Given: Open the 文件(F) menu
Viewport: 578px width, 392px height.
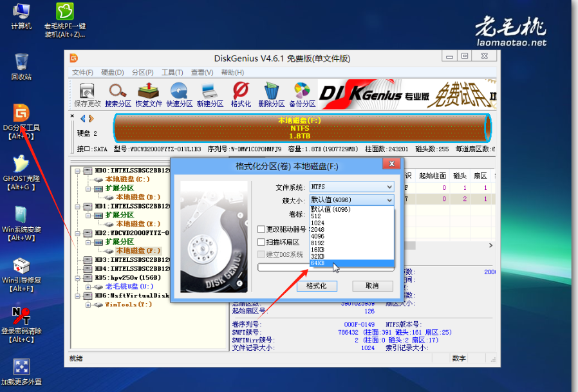Looking at the screenshot, I should (x=82, y=72).
